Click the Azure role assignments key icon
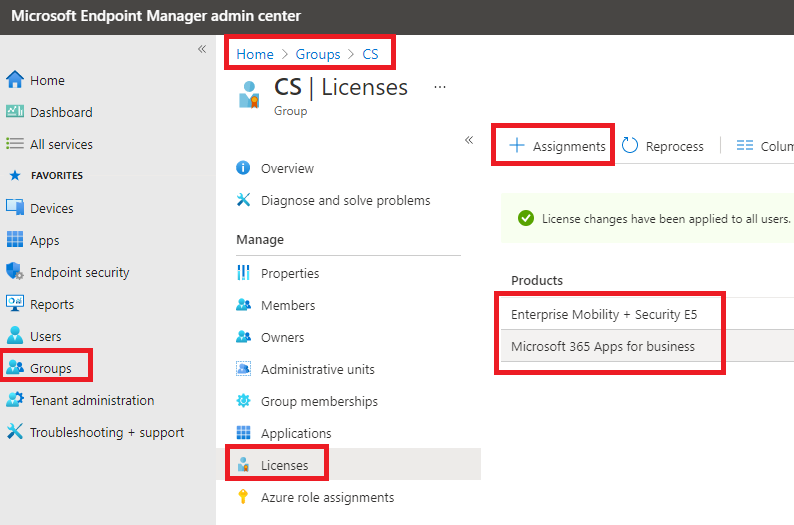The image size is (794, 525). [x=243, y=496]
